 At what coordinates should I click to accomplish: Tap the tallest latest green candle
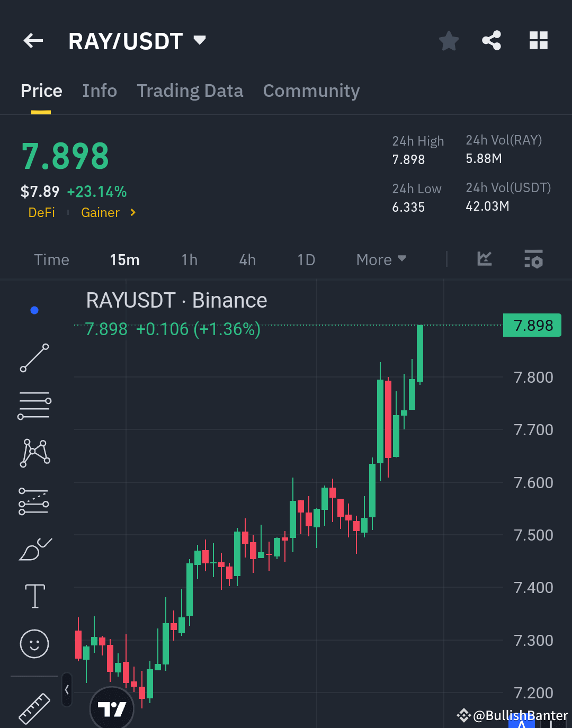(x=420, y=354)
